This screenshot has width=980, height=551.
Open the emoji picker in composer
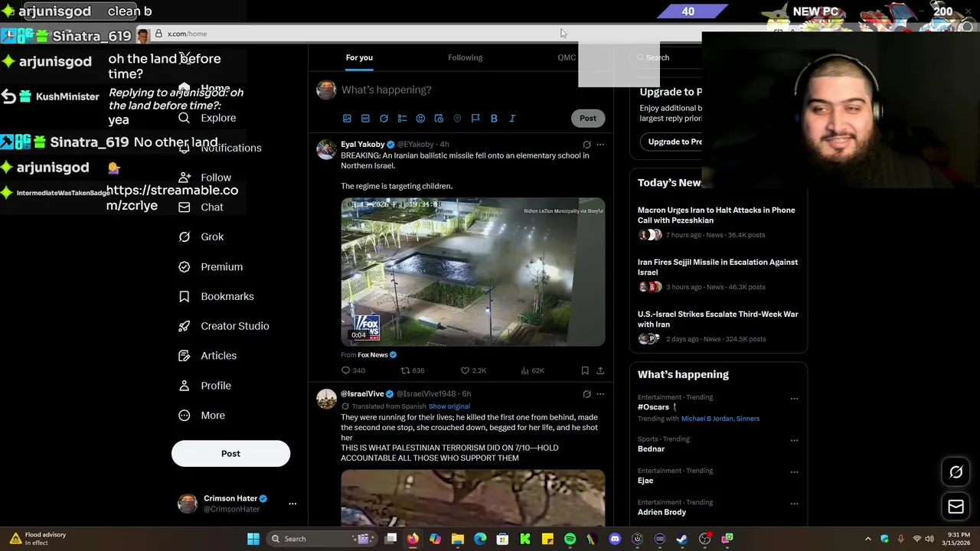point(420,119)
